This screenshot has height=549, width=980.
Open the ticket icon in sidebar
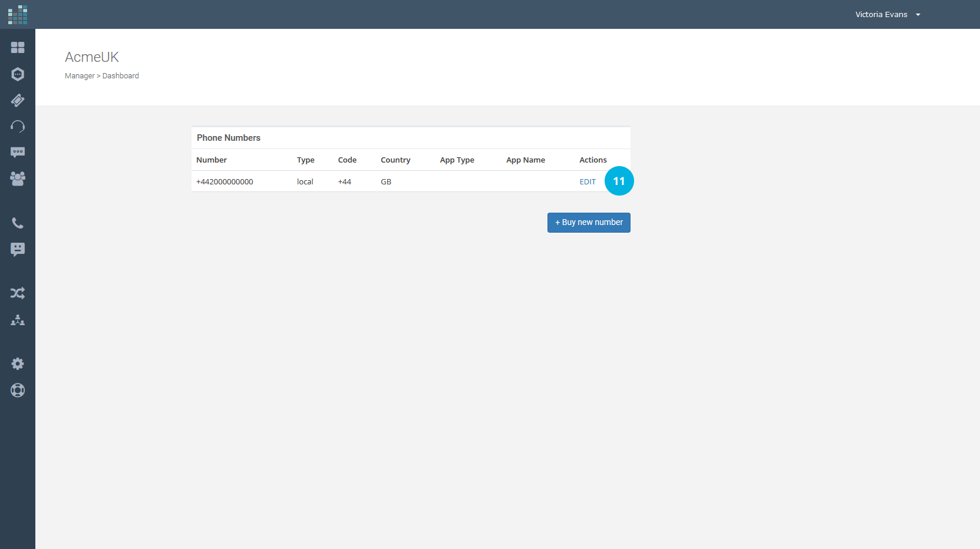point(18,101)
